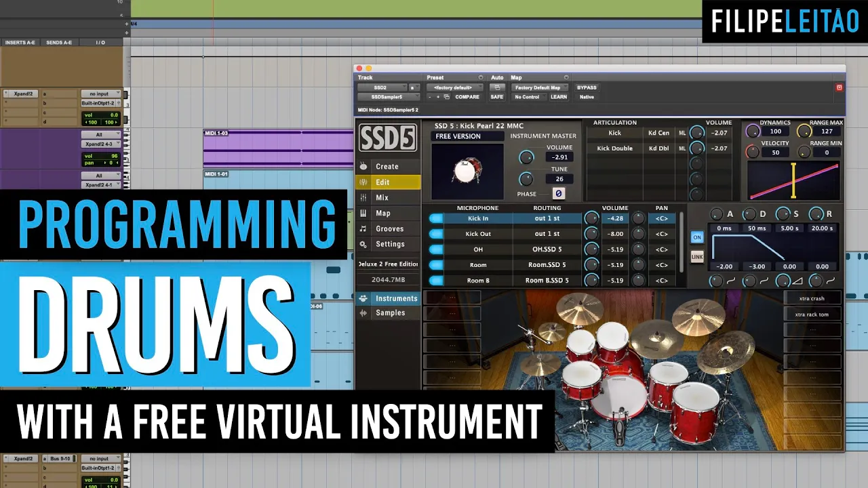Click the PHASE invert button
Image resolution: width=868 pixels, height=488 pixels.
(558, 194)
